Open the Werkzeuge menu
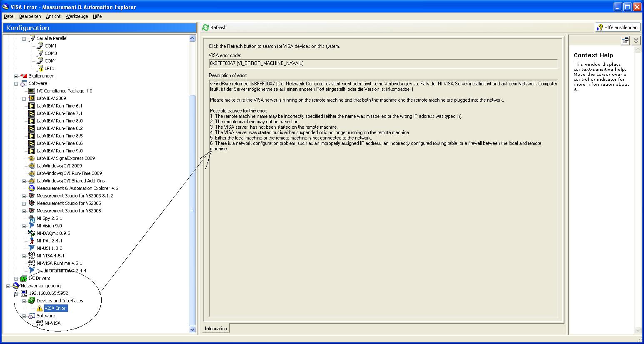 coord(77,16)
